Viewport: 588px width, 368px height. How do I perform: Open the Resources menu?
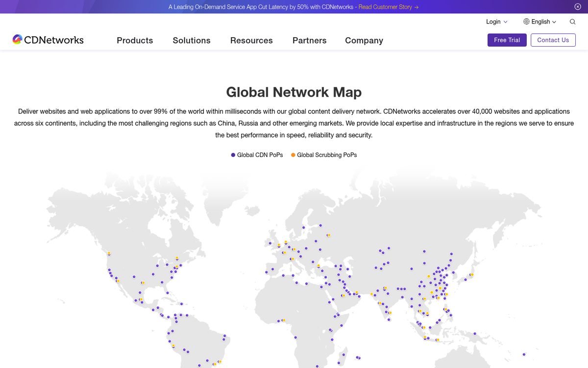[251, 41]
